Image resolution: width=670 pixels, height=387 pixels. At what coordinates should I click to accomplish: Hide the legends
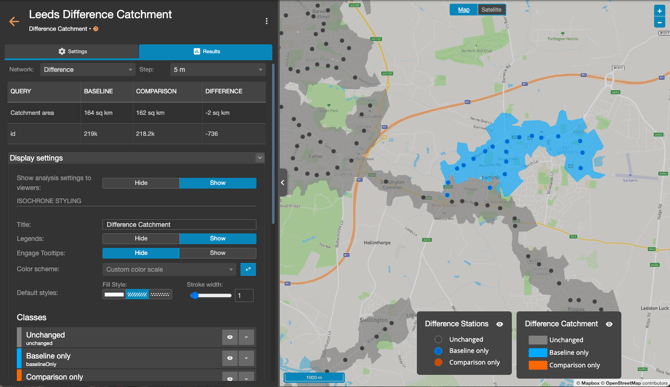(141, 238)
